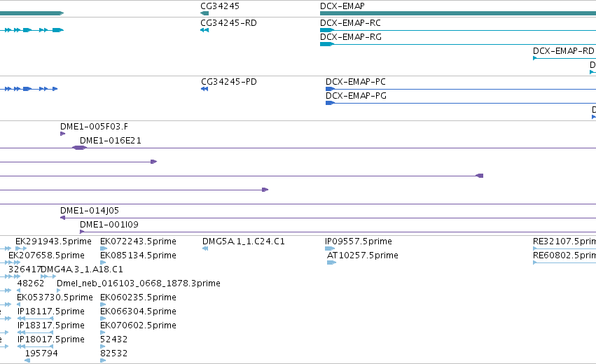The height and width of the screenshot is (364, 596).
Task: Select transcript CG34245-RD label
Action: tap(228, 23)
